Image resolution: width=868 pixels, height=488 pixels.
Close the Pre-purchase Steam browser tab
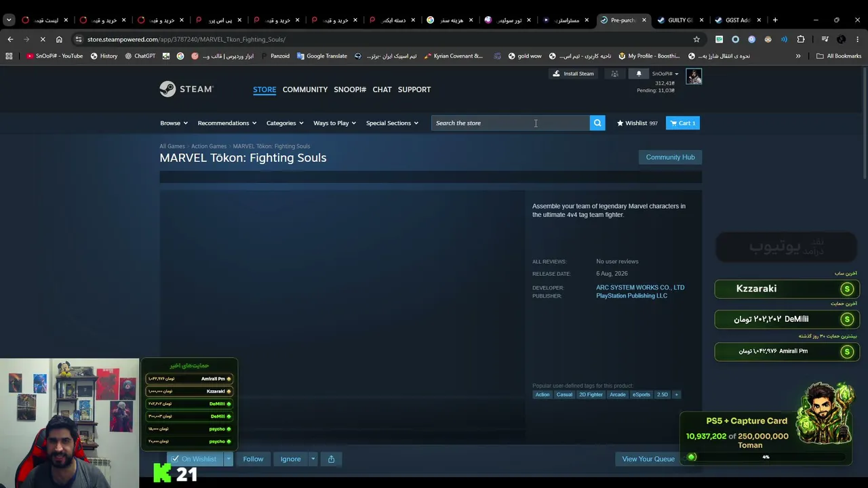tap(644, 20)
